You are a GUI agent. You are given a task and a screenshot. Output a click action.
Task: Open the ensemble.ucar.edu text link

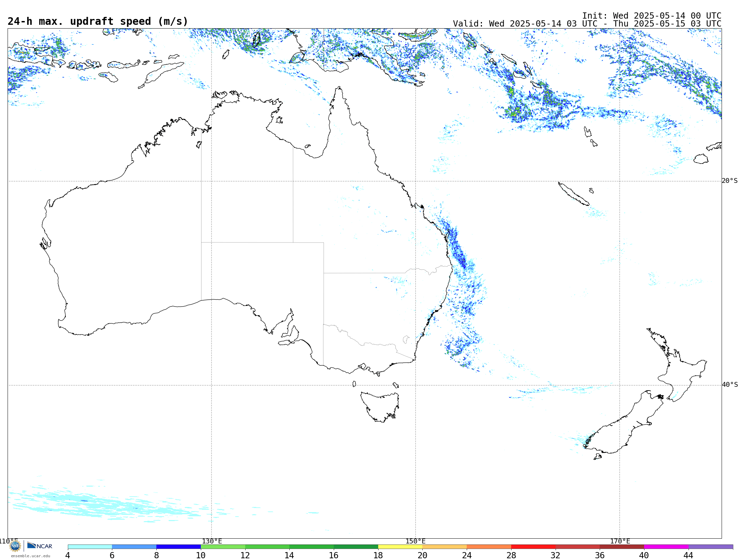click(x=31, y=556)
